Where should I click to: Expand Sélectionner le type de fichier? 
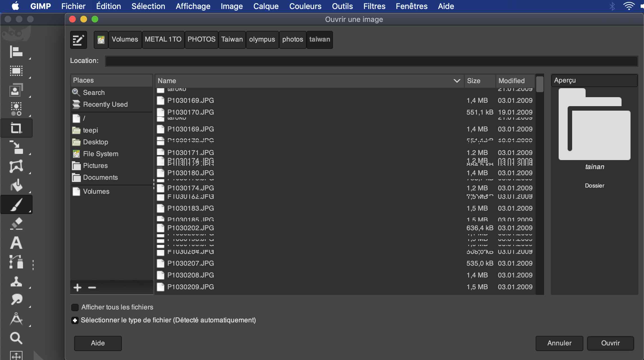click(x=75, y=320)
